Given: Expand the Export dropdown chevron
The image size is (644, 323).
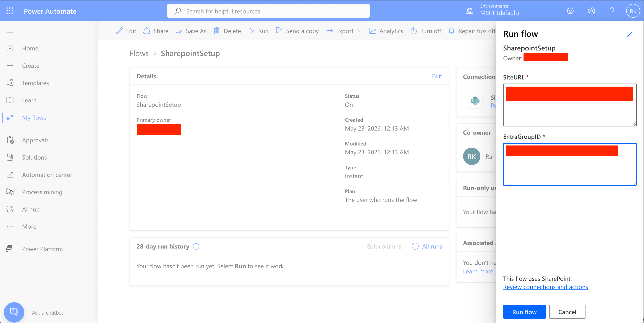Looking at the screenshot, I should 359,31.
